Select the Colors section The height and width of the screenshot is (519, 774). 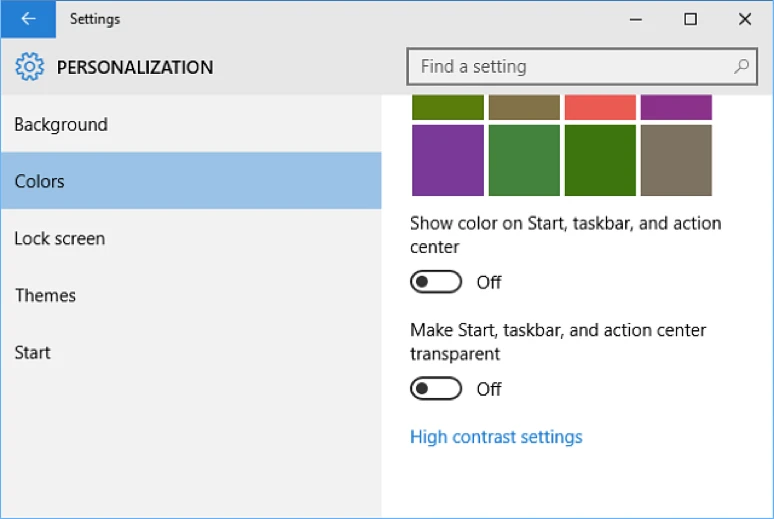click(191, 181)
